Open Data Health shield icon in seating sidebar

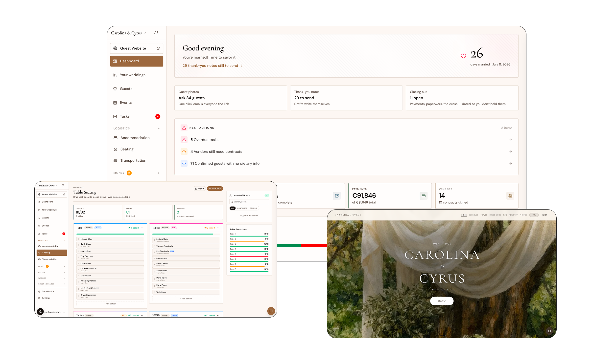coord(39,292)
